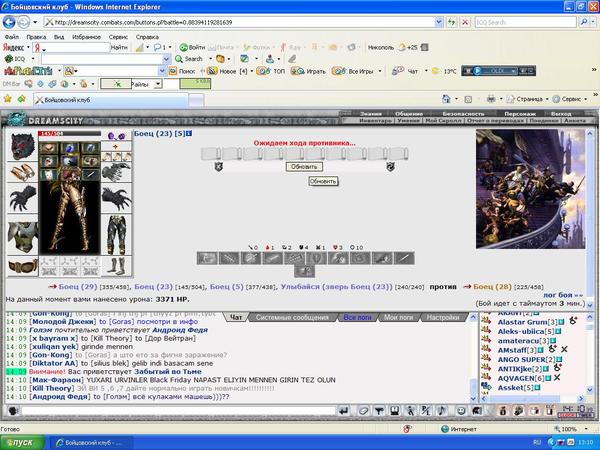Open Инвентарь from submenu

(x=376, y=120)
